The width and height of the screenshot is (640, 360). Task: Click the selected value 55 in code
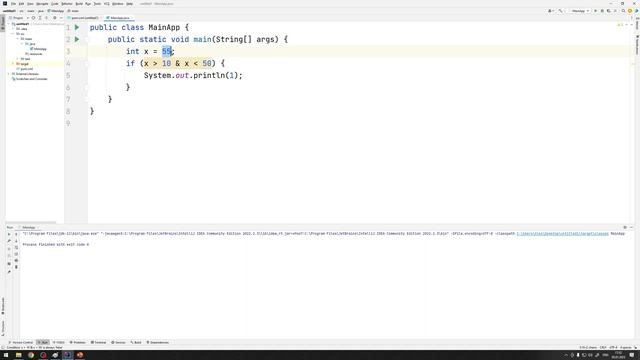point(167,51)
